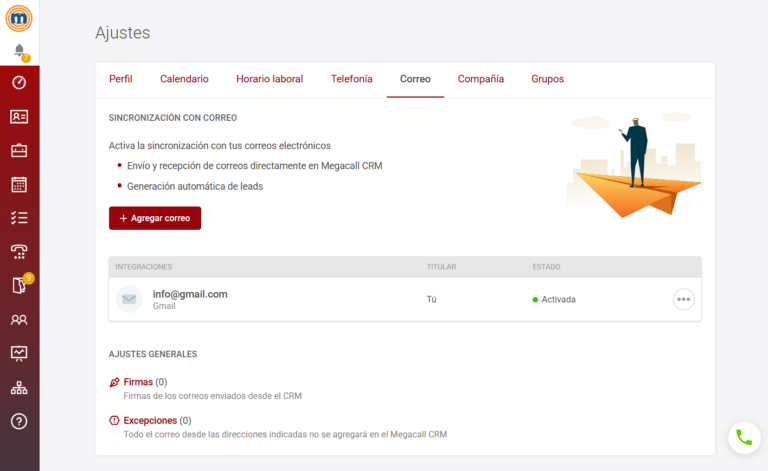Switch to the Horario laboral tab

point(269,79)
